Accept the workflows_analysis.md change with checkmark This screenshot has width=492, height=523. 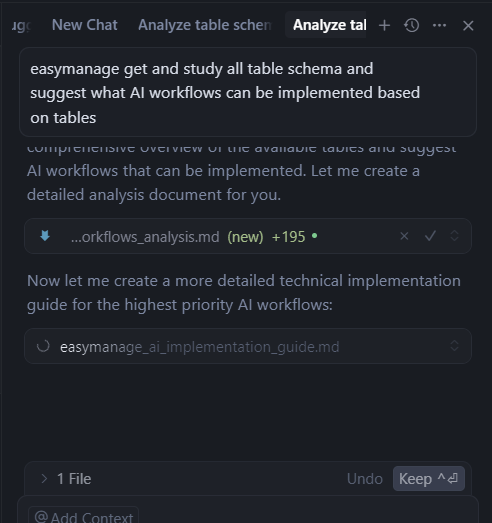430,236
